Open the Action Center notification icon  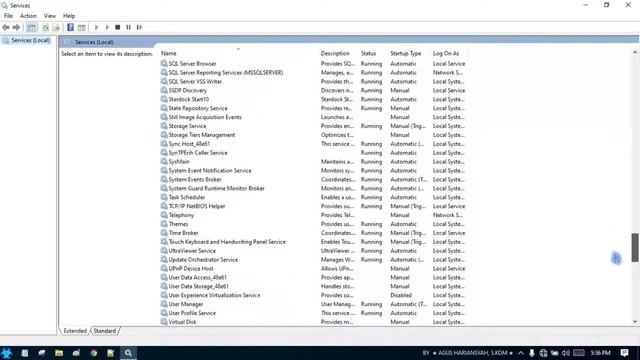tap(624, 353)
